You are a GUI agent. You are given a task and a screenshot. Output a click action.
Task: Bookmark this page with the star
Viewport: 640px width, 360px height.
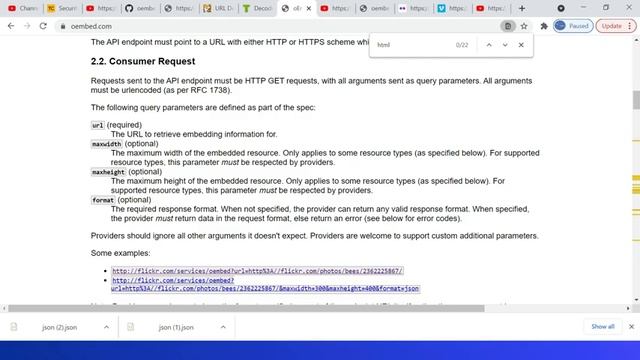tap(524, 26)
